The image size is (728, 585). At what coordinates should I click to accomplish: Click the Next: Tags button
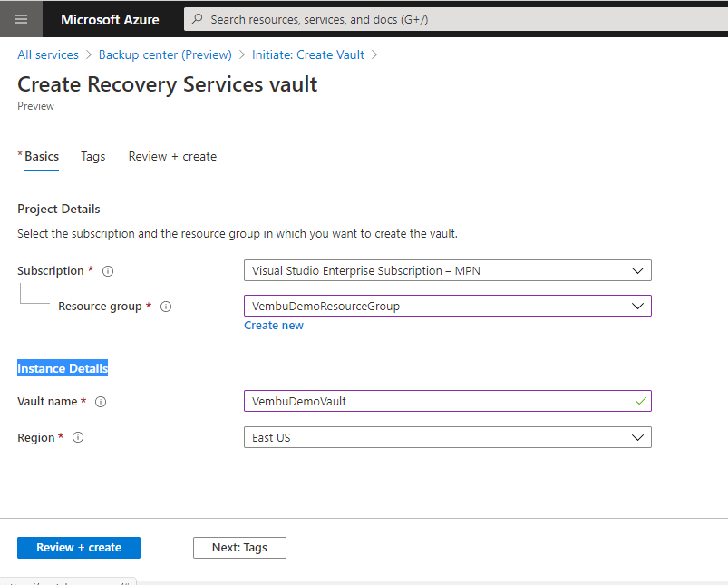point(239,548)
